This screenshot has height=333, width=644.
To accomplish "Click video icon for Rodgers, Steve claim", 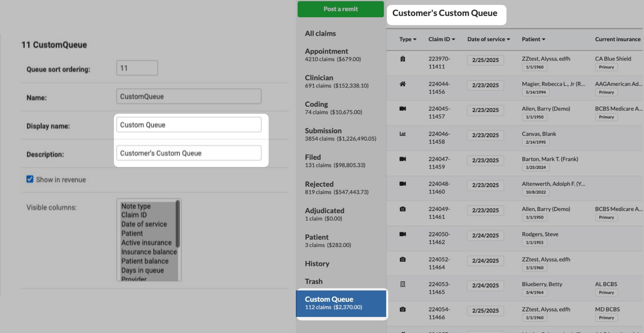I will point(402,234).
